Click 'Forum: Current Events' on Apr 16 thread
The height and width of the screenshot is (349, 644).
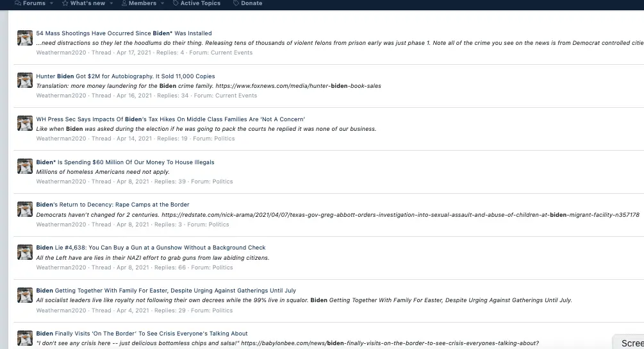coord(226,96)
